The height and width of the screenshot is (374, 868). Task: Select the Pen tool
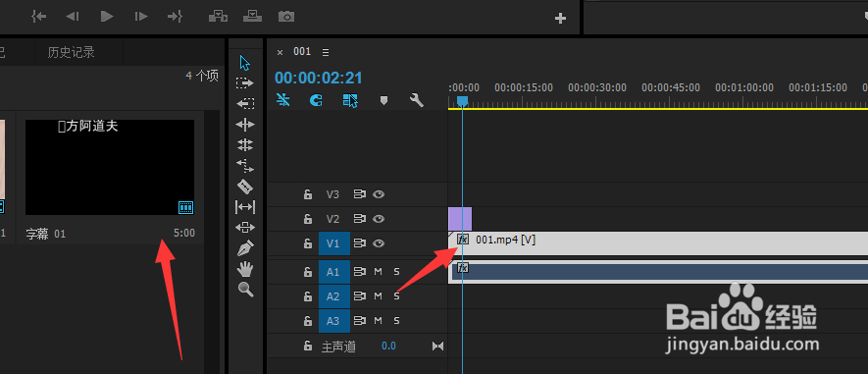pos(245,248)
